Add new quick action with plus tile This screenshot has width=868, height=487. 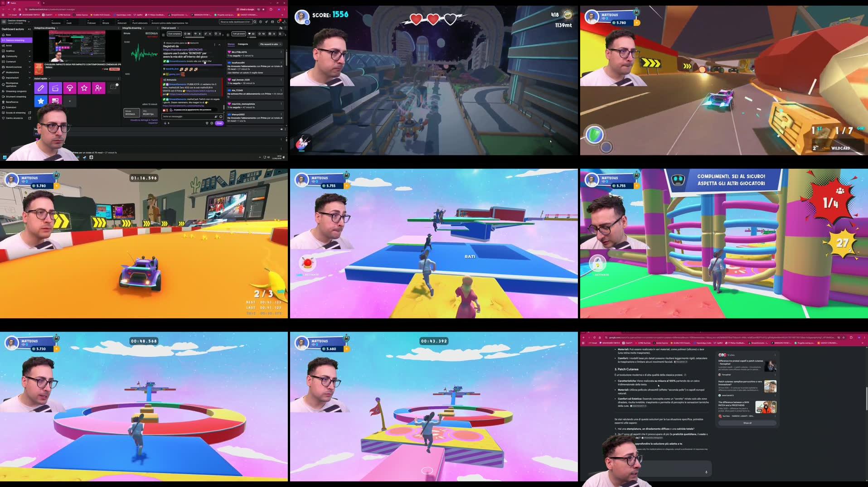pyautogui.click(x=70, y=101)
